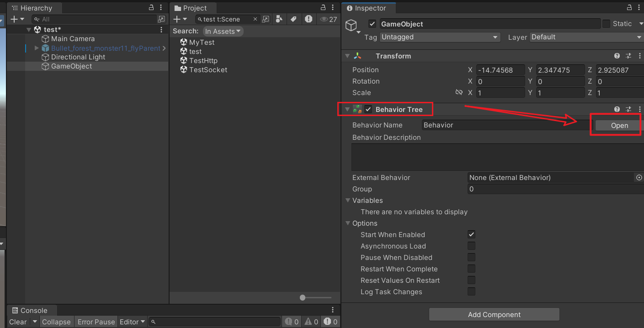Toggle Console Collapse button

(56, 322)
